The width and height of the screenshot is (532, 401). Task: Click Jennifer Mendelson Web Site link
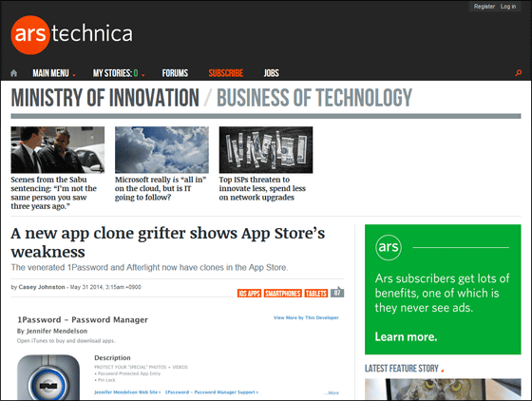click(x=127, y=392)
